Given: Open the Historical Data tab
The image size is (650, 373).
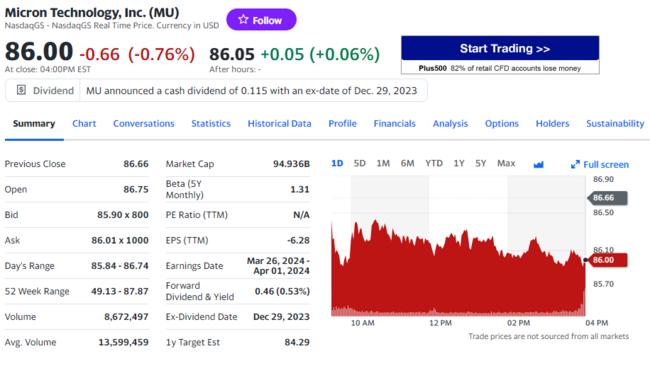Looking at the screenshot, I should tap(279, 124).
